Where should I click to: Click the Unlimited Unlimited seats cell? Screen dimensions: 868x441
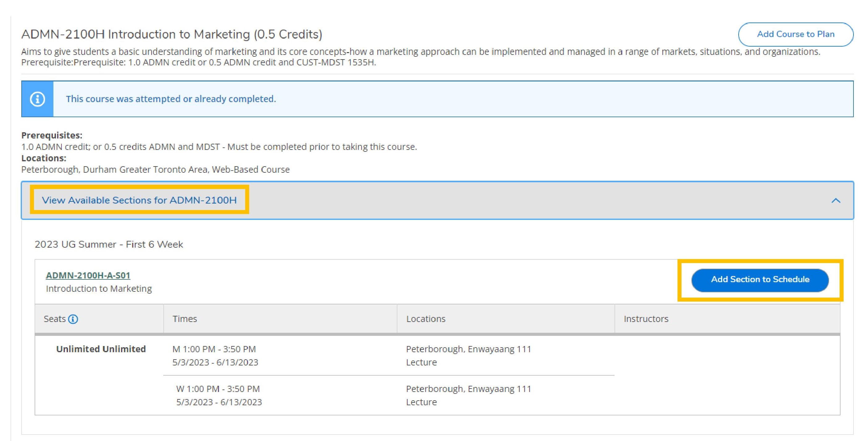(101, 349)
